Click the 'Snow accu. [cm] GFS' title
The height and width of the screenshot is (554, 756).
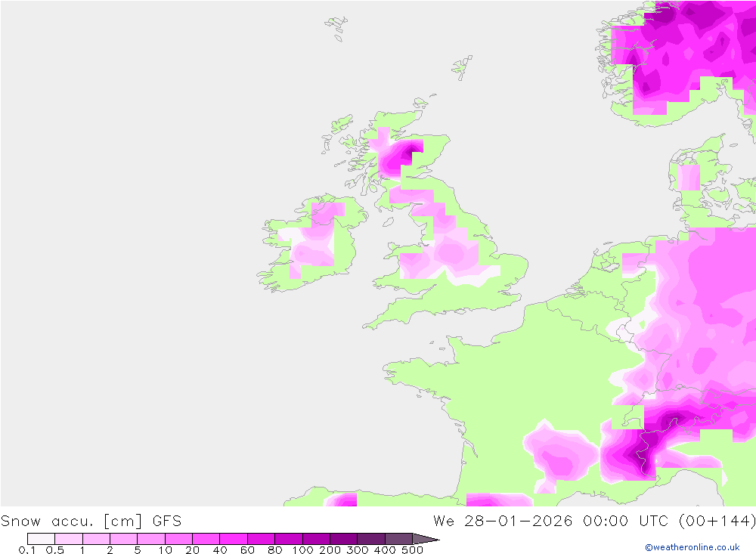point(91,522)
